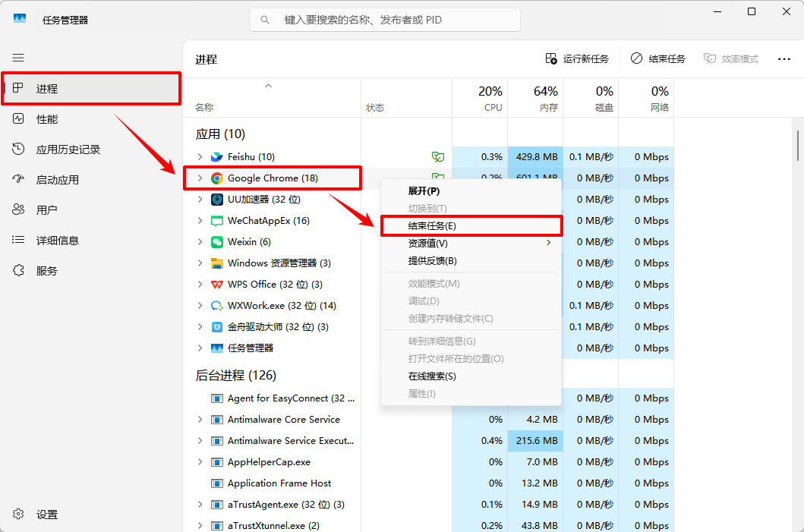Click the 应用 (10) section heading
This screenshot has width=804, height=532.
(x=220, y=134)
